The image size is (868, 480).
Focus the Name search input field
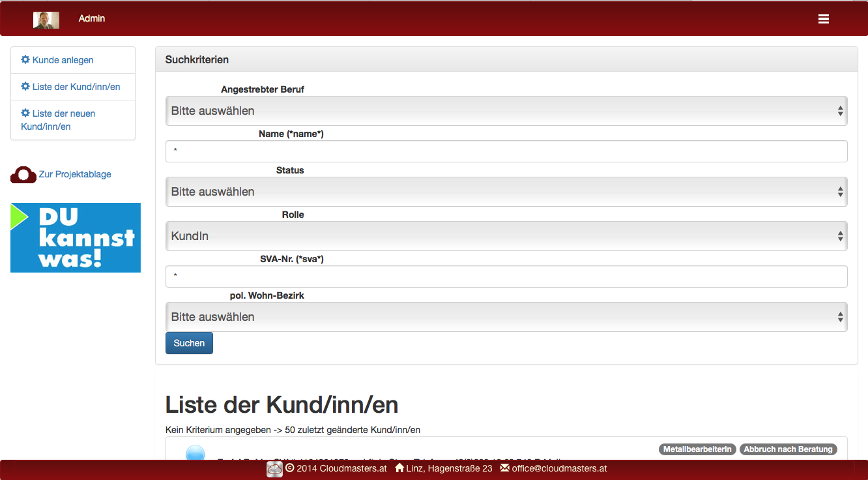(x=506, y=151)
